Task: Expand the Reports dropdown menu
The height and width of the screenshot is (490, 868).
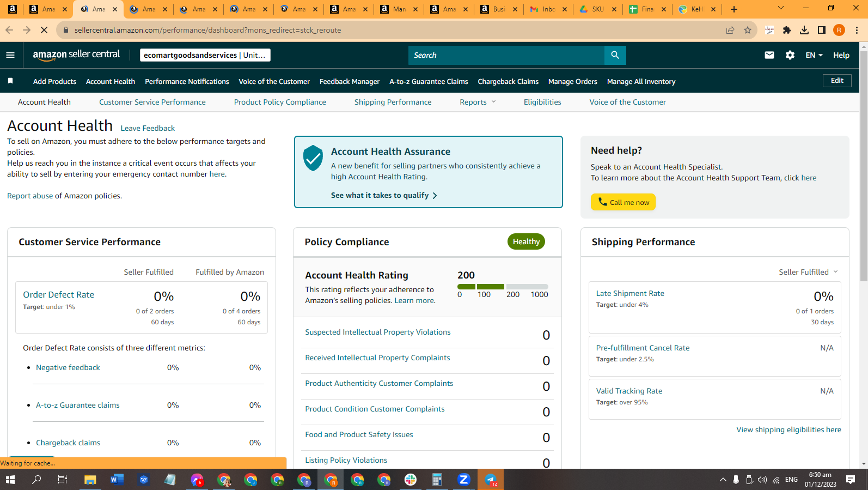Action: point(478,102)
